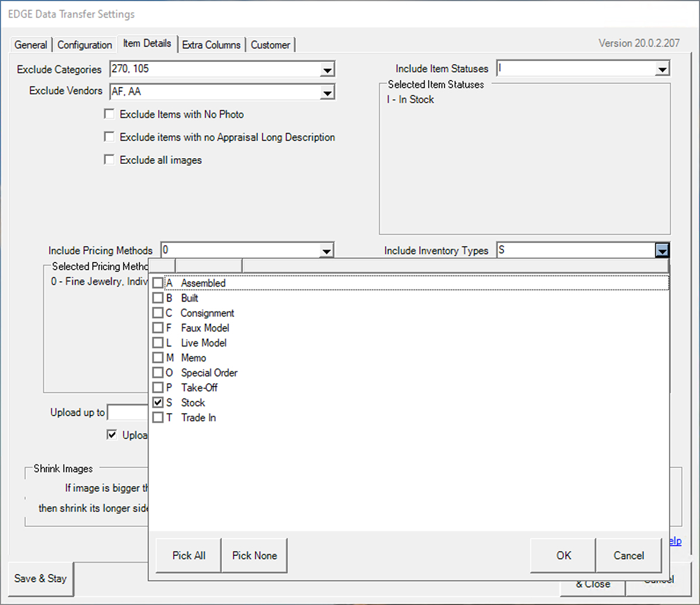
Task: Open the Exclude Categories dropdown
Action: 327,70
